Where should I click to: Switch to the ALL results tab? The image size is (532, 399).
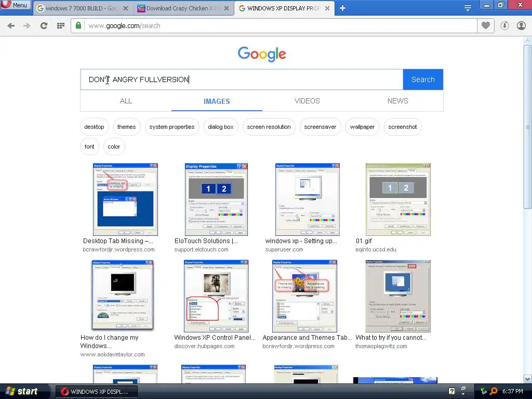pos(126,101)
